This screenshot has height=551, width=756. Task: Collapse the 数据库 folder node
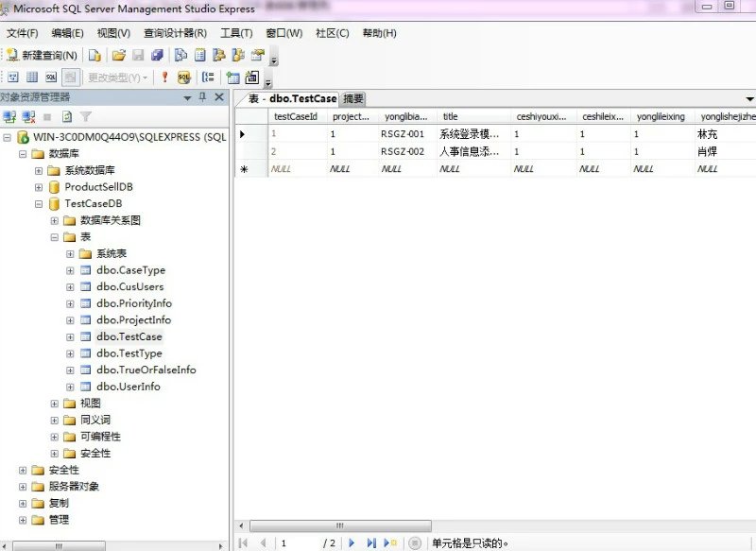tap(23, 154)
